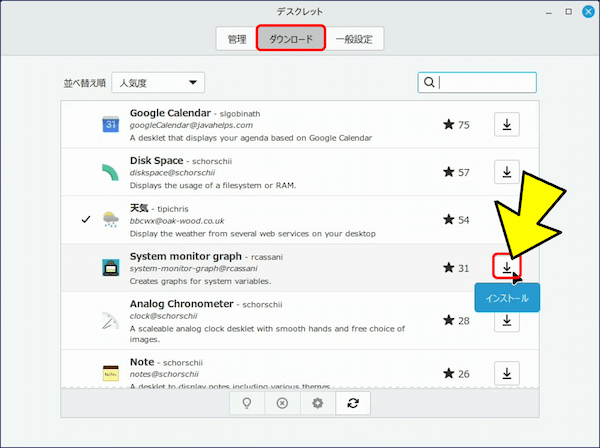This screenshot has width=600, height=448.
Task: Open settings via the gear icon
Action: click(x=318, y=403)
